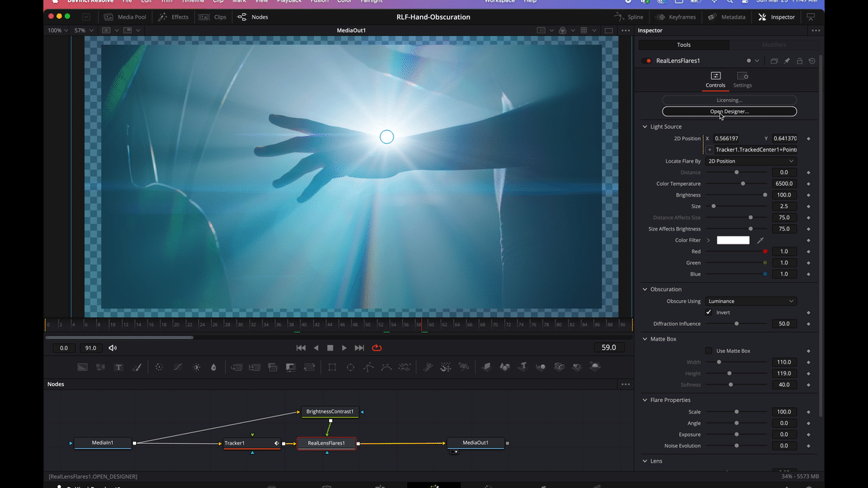Uncheck the Invert checkbox
Screen dimensions: 868x488
click(x=709, y=312)
